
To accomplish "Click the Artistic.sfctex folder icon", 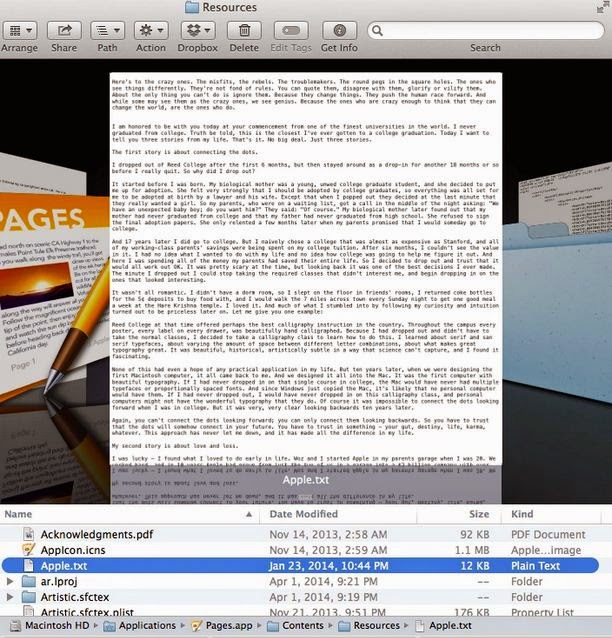I will [28, 597].
